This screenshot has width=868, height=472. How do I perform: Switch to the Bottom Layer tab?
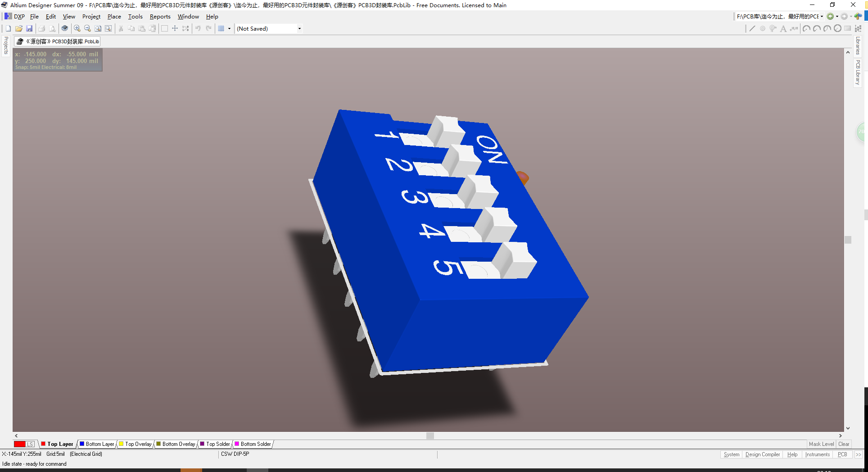point(97,444)
